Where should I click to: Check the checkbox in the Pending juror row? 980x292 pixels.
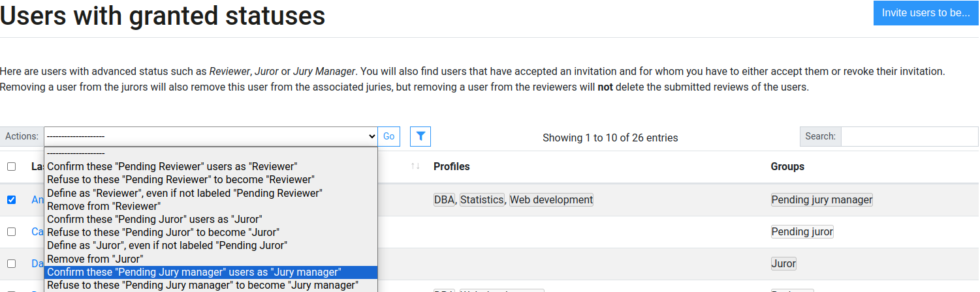[x=11, y=231]
